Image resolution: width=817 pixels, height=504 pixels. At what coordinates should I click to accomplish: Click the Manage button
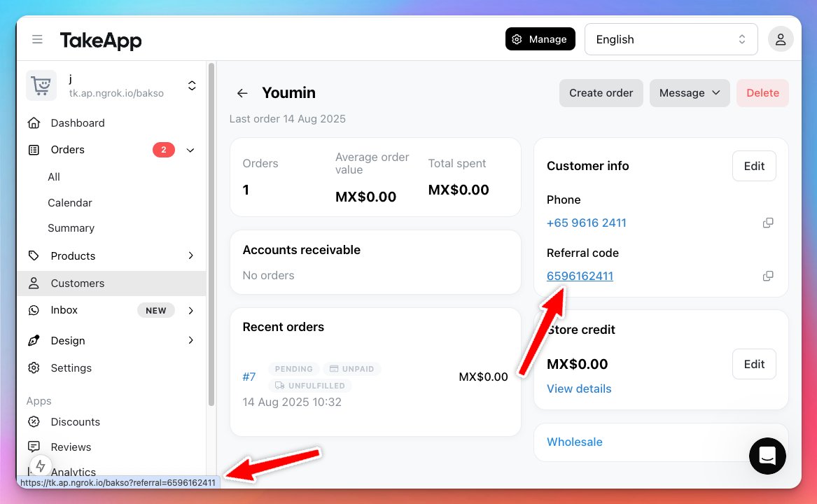(x=540, y=39)
